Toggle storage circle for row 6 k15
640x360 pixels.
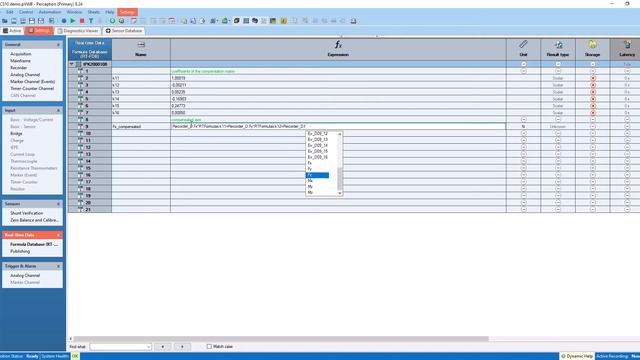(593, 106)
